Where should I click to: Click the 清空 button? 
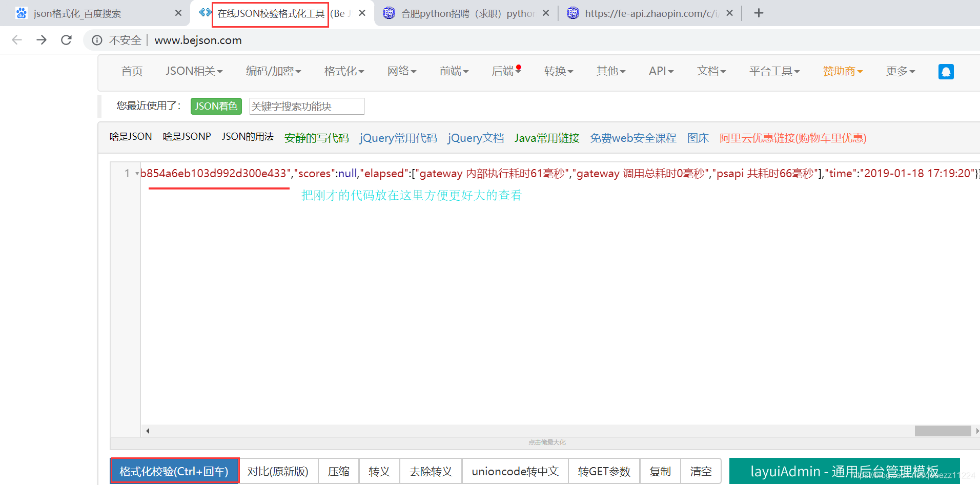pyautogui.click(x=701, y=471)
